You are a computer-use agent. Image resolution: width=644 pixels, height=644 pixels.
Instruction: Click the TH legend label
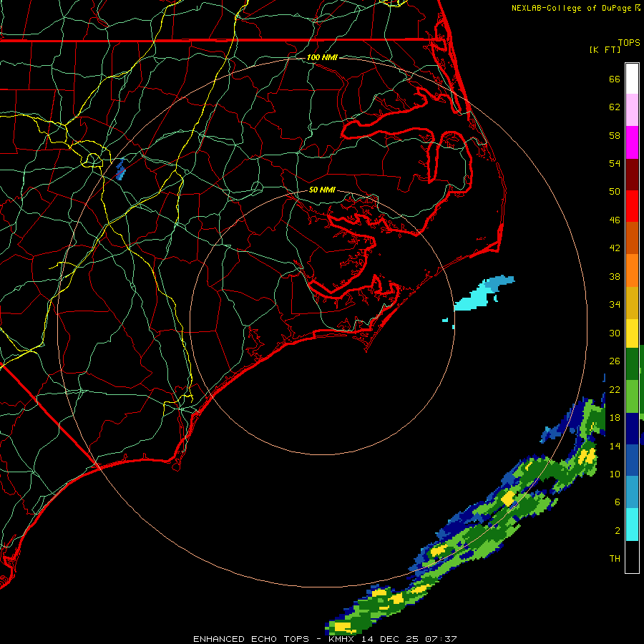coord(615,559)
